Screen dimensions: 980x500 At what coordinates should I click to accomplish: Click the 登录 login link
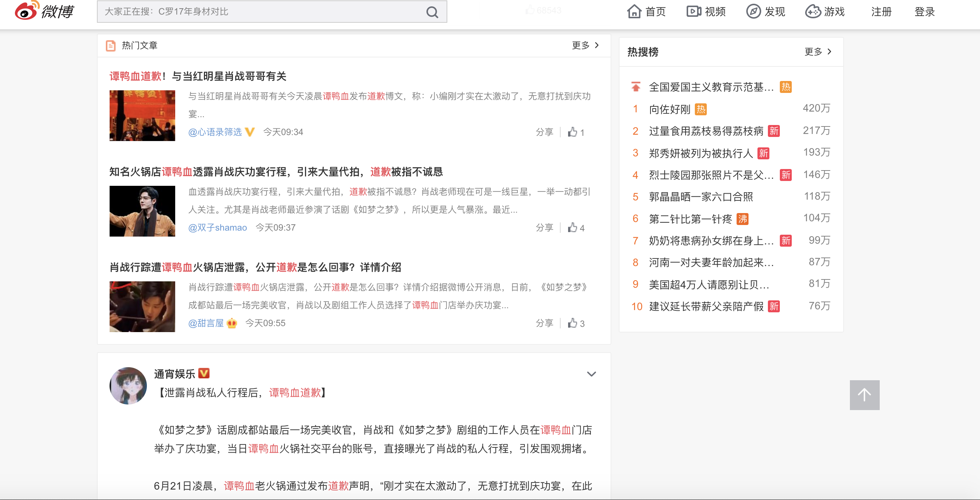pos(925,12)
